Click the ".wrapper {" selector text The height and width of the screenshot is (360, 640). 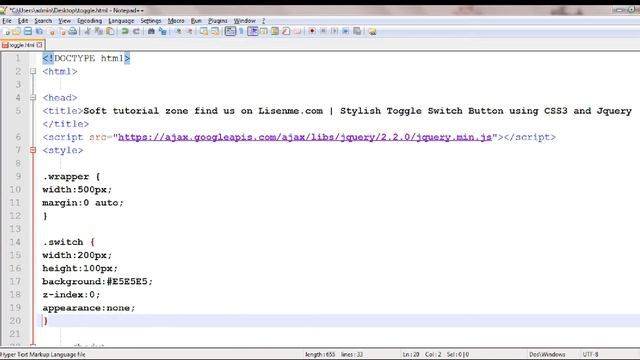pos(71,177)
